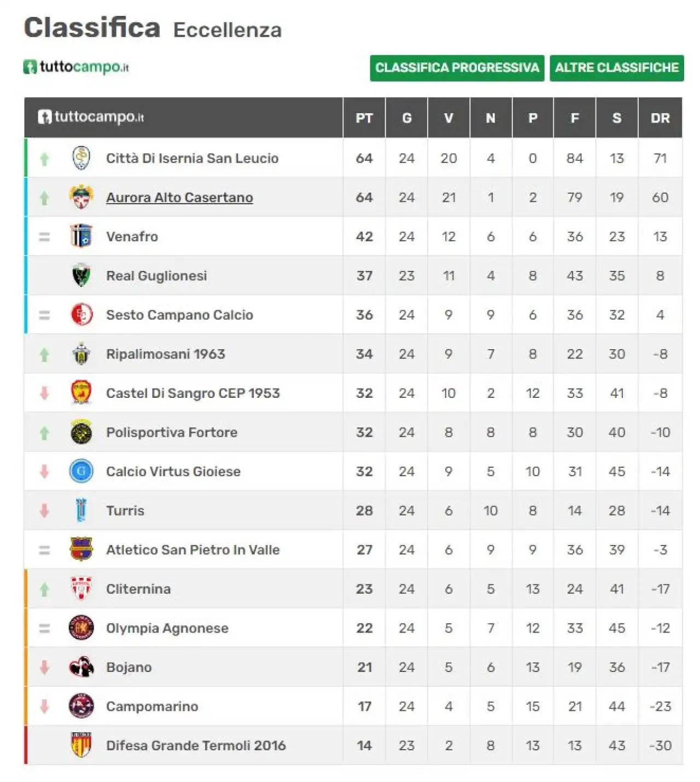
Task: Click the Città Di Isernia San Leucio crest
Action: click(x=81, y=158)
